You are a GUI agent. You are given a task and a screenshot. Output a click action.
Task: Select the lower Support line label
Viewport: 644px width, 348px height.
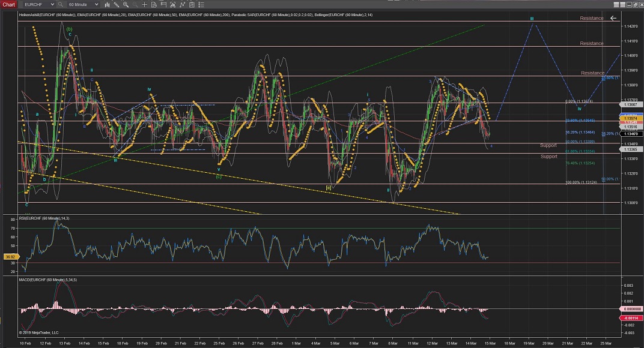coord(548,157)
